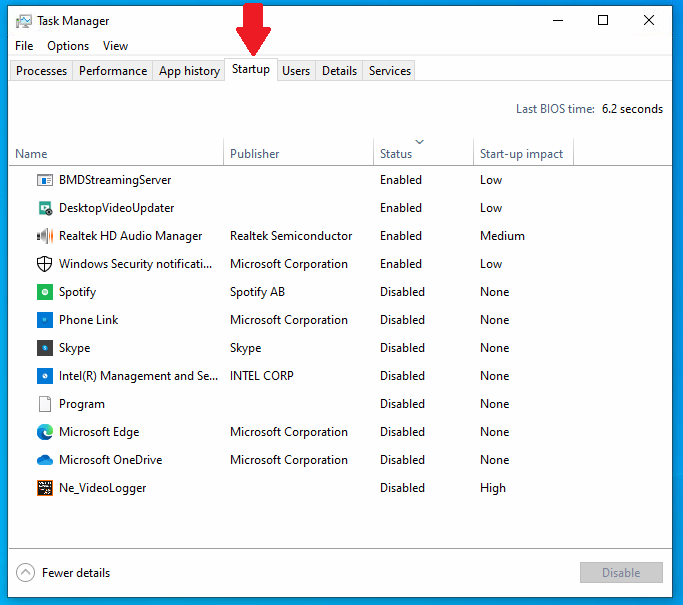Click the Ne_VideoLogger icon
This screenshot has width=683, height=605.
(x=44, y=488)
